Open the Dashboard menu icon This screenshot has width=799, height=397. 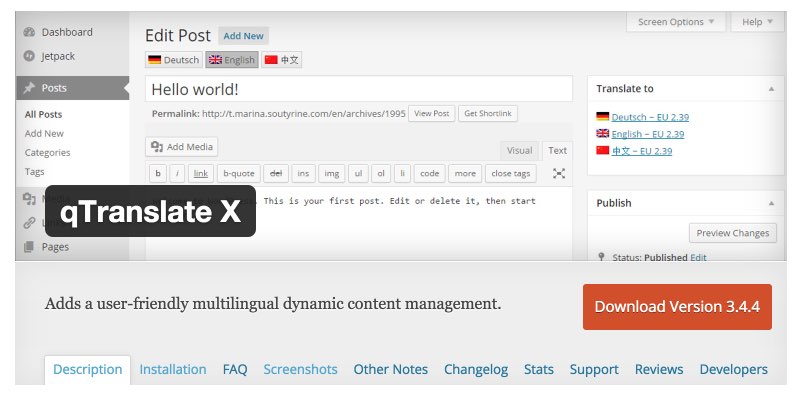(x=29, y=32)
